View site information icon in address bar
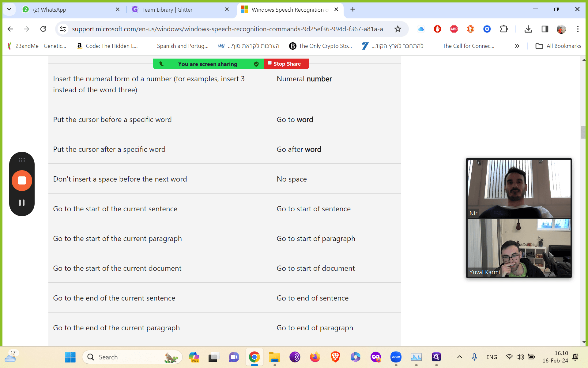The image size is (588, 368). (x=63, y=29)
